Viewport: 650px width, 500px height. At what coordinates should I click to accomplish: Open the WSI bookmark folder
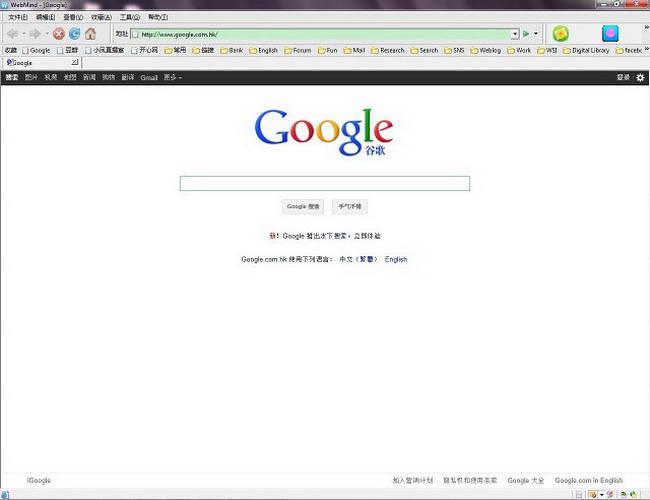(x=547, y=51)
